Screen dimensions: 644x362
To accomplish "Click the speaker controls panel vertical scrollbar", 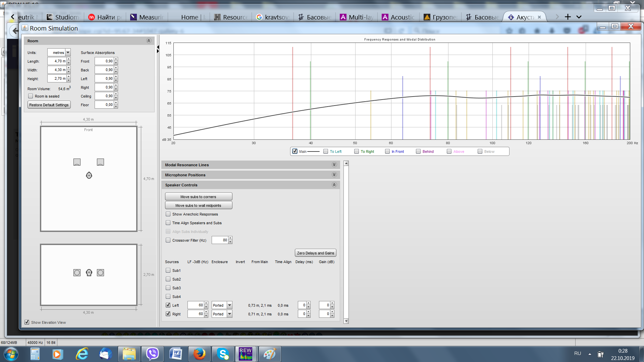I will [x=346, y=241].
